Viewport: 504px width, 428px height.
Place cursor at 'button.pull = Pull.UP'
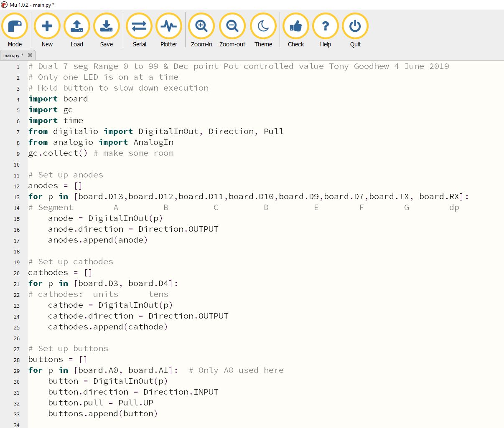pyautogui.click(x=100, y=403)
